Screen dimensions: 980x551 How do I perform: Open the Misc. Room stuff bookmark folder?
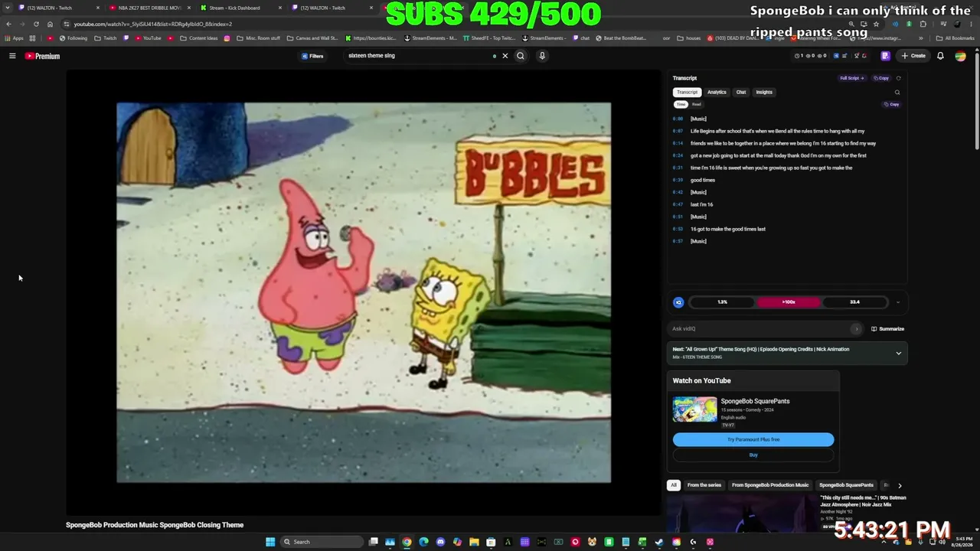click(259, 38)
